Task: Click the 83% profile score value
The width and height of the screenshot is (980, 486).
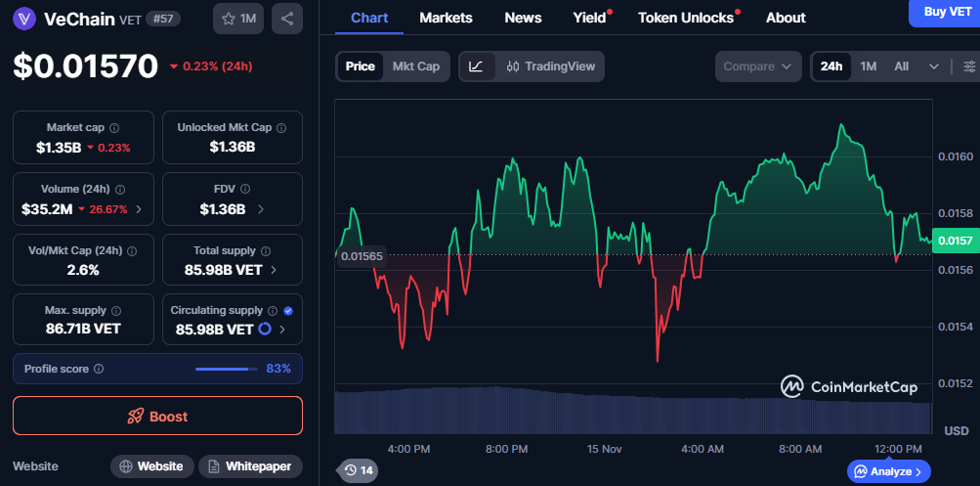Action: point(278,369)
